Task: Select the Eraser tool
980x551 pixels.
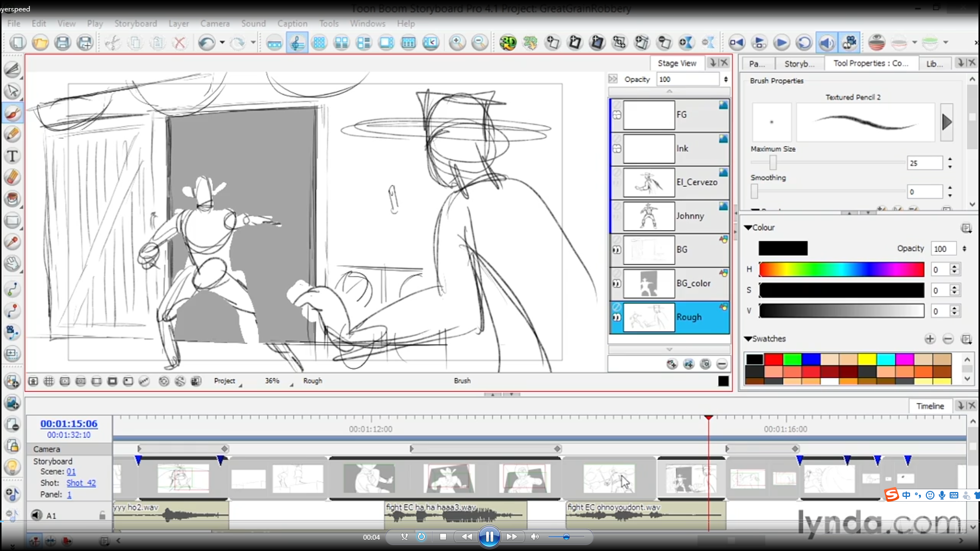Action: [12, 177]
